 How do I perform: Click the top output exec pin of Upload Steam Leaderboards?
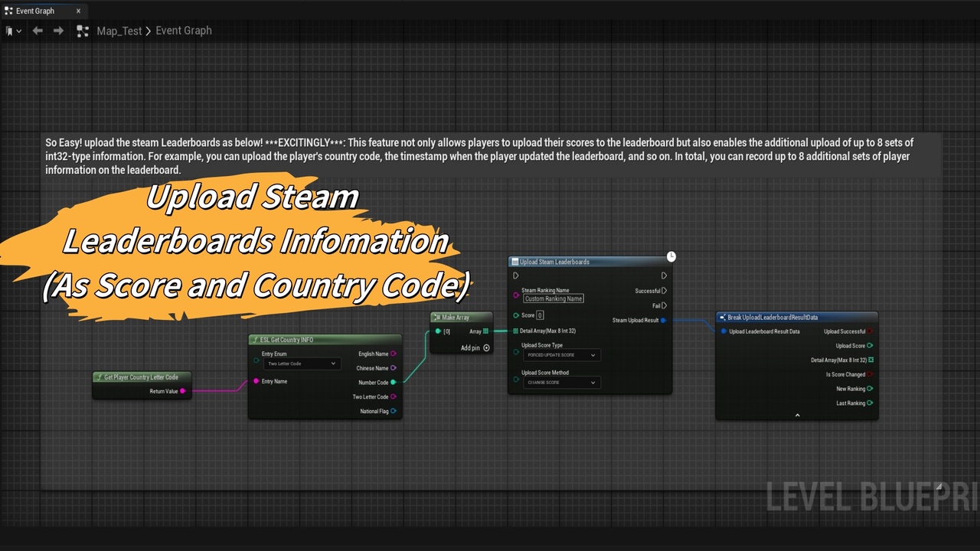coord(664,275)
